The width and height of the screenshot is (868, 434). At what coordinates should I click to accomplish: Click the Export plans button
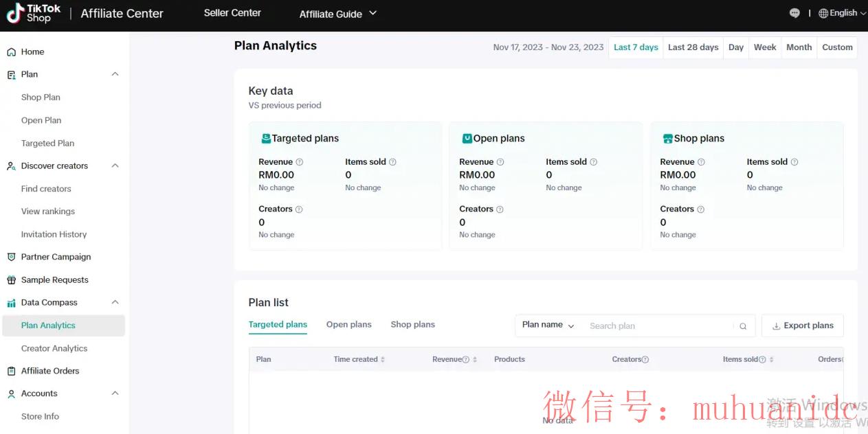coord(802,325)
